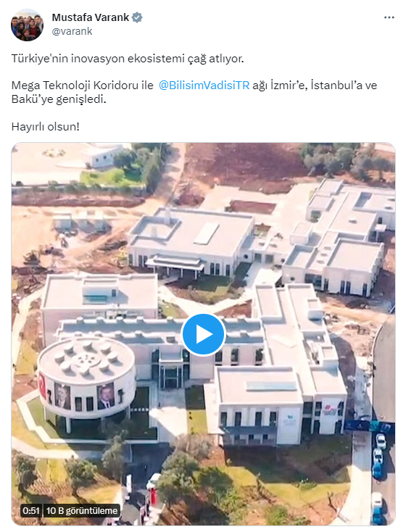Select the text Türkiye'nin inovasyon ekosistemi çağ atlıyor
Screen dimensions: 398x532
128,59
